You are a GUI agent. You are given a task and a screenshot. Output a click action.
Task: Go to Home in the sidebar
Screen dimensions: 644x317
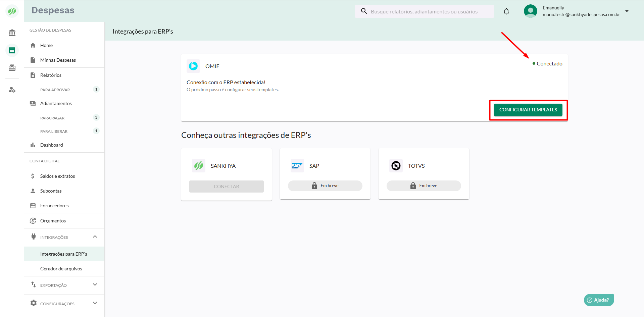(64, 45)
